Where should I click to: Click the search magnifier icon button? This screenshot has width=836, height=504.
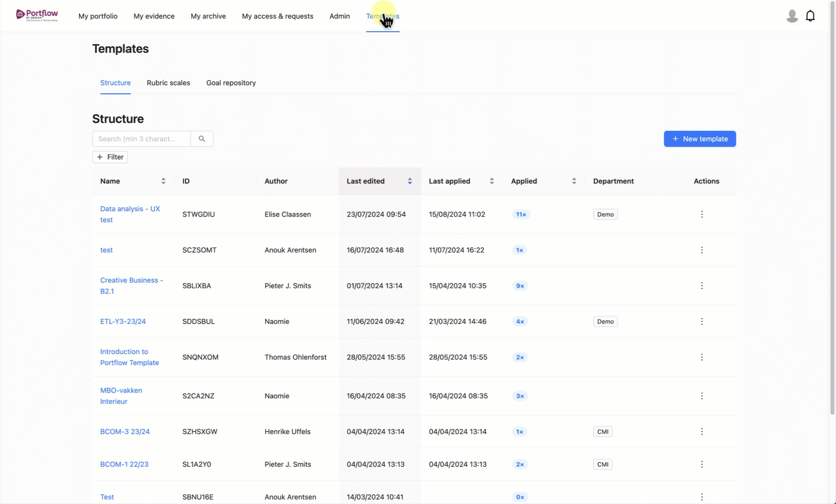202,139
